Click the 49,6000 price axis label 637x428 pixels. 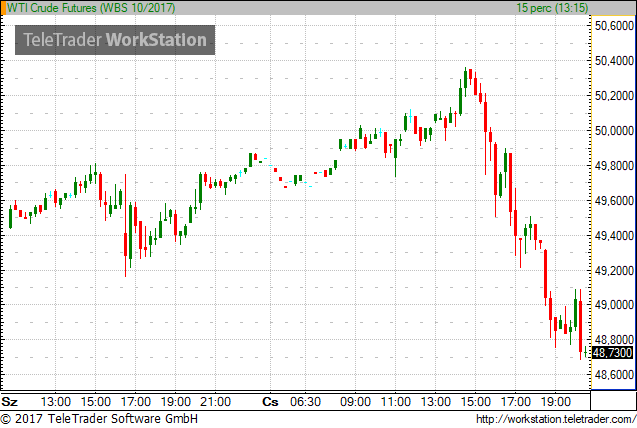click(614, 201)
